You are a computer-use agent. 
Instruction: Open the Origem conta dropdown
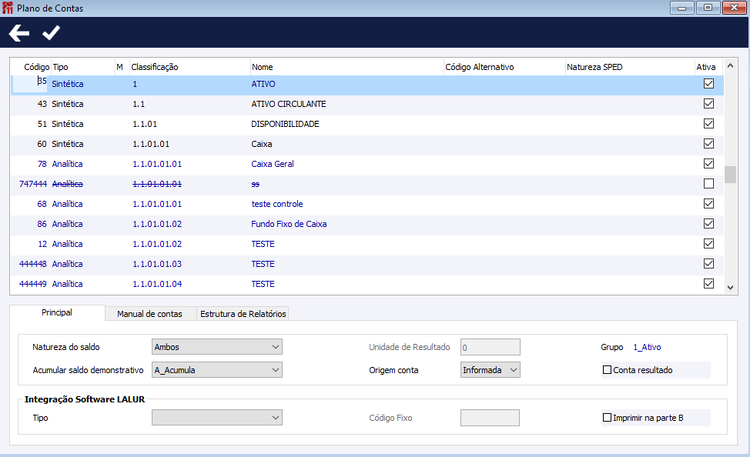(x=490, y=370)
